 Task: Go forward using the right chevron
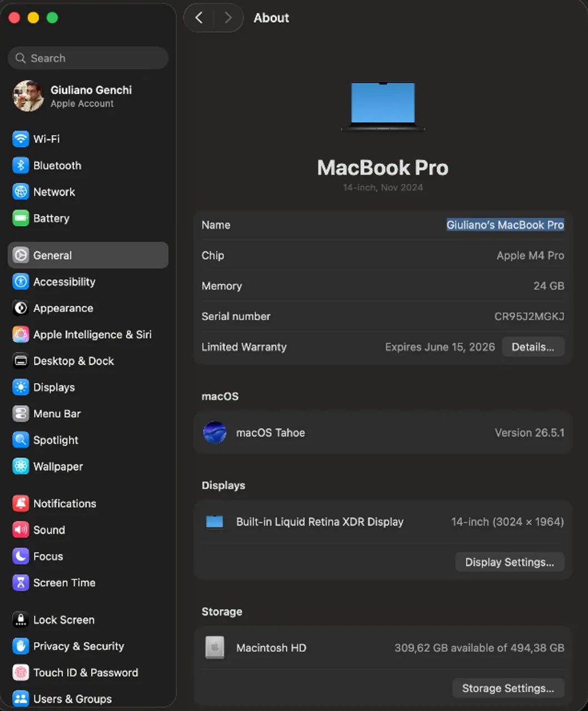[x=228, y=18]
